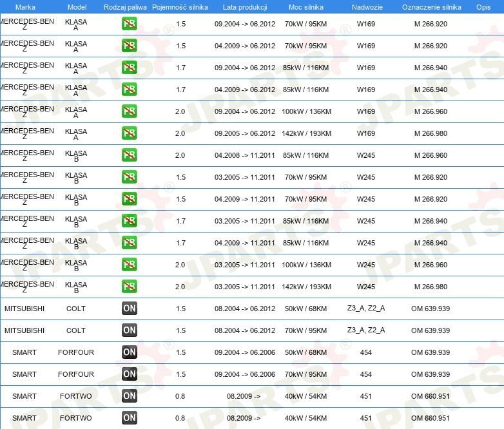
Task: Click 100kW / 136KM in the W245 row
Action: click(306, 265)
